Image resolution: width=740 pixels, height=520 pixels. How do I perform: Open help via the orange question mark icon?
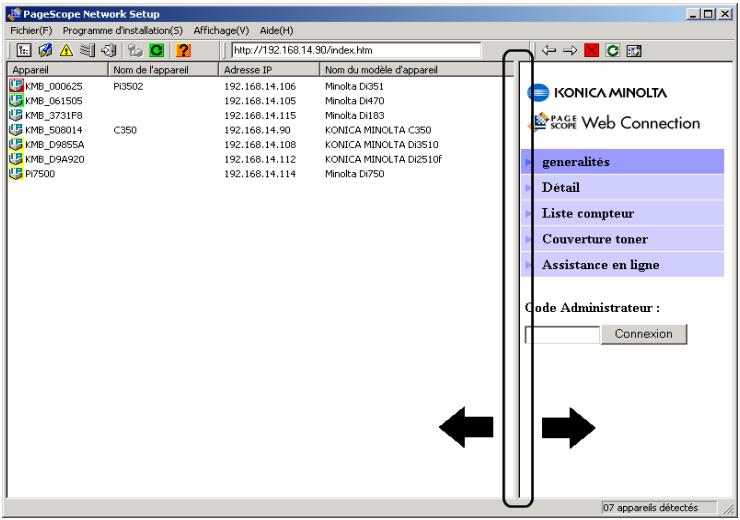coord(183,50)
